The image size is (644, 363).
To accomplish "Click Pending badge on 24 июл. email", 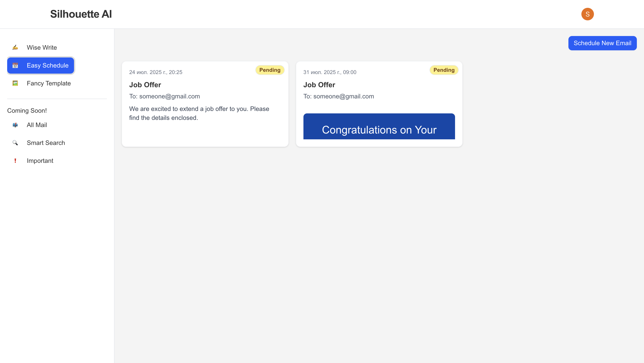I will 270,70.
